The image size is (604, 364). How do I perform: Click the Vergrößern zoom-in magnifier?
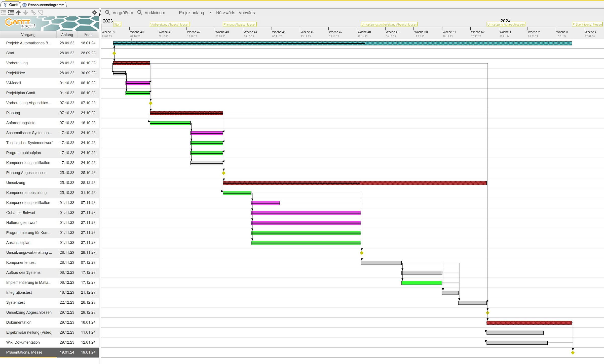108,13
